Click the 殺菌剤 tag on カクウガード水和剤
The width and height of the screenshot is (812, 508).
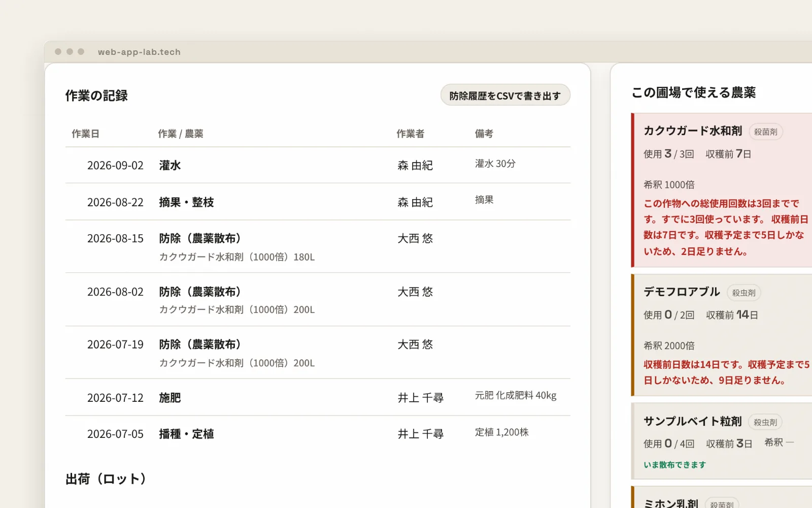tap(766, 132)
